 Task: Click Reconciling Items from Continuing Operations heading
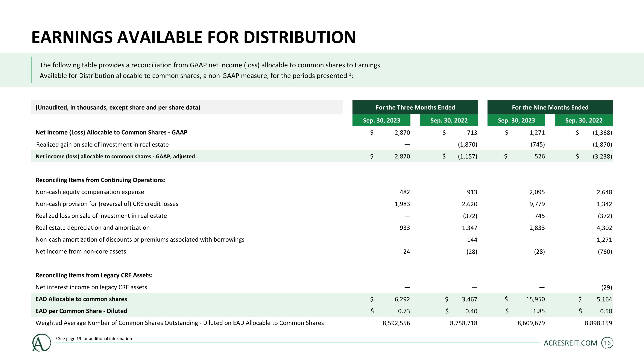100,180
